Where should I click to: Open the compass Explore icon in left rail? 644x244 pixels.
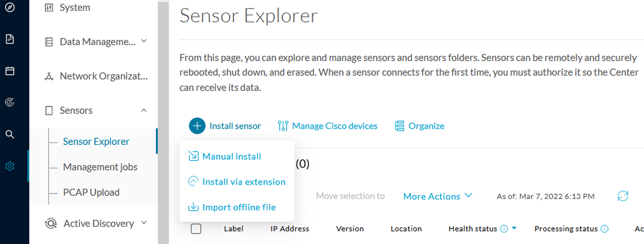click(10, 8)
